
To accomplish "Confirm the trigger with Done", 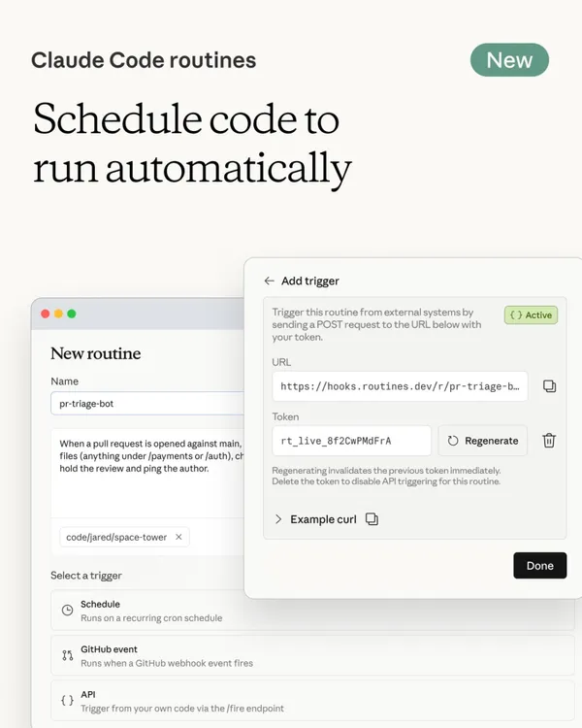I will 539,566.
